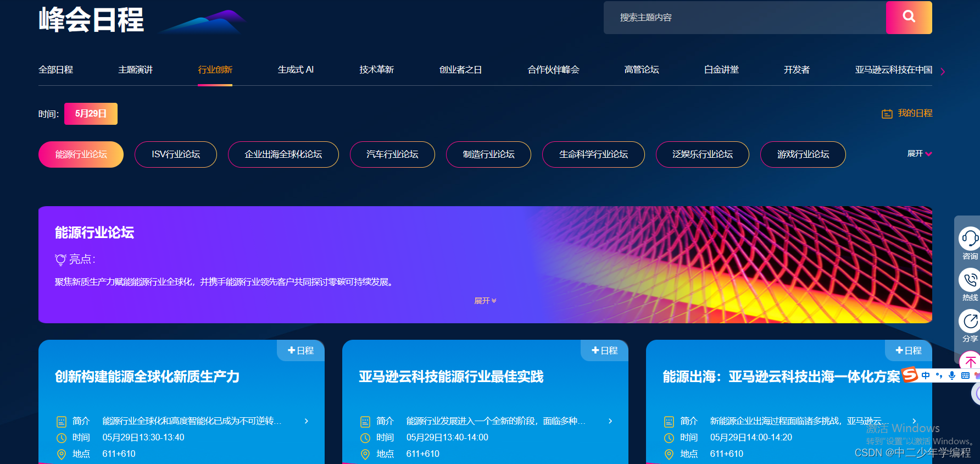Open the 我的日程 link
Image resolution: width=980 pixels, height=464 pixels.
[915, 113]
